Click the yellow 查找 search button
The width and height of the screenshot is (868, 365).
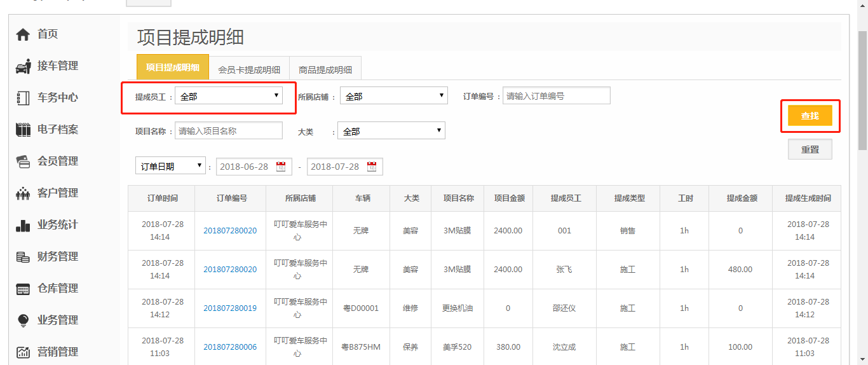[810, 116]
